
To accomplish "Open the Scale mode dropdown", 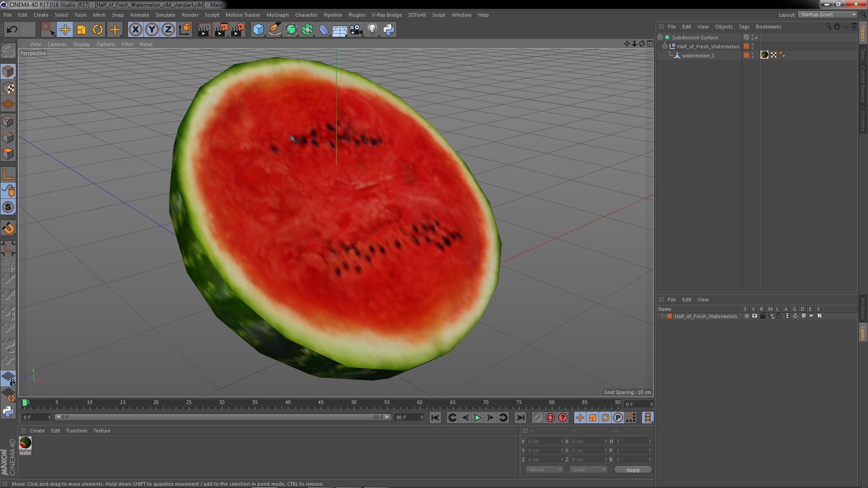I will click(588, 469).
